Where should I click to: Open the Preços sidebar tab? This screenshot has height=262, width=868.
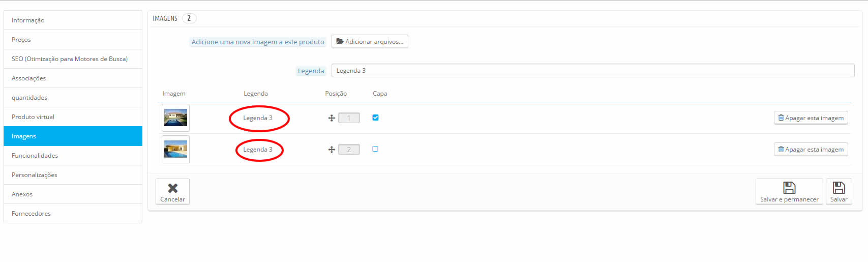73,40
